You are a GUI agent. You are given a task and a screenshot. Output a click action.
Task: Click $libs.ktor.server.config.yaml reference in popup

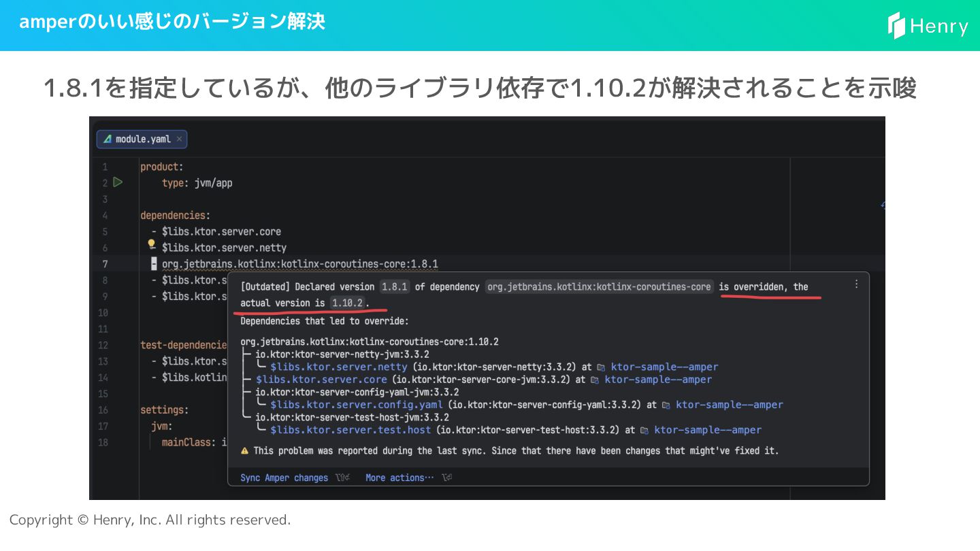click(357, 405)
